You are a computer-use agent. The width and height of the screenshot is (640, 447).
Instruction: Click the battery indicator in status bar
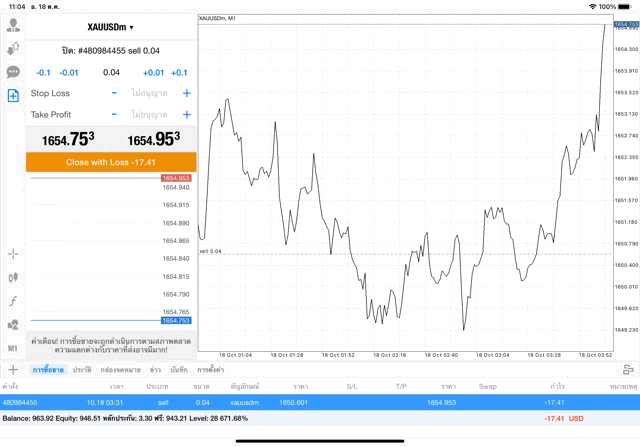click(624, 7)
